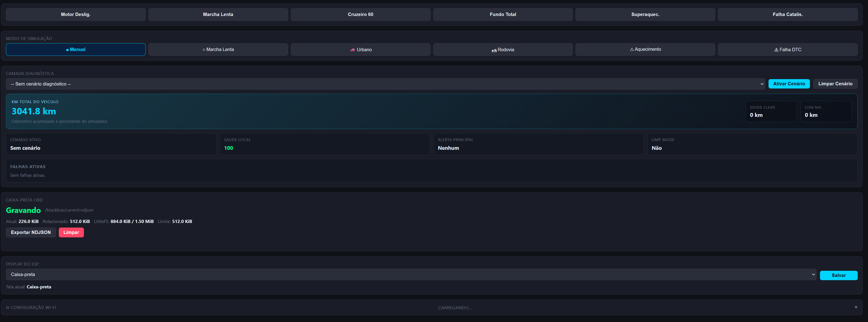
Task: Click the red Limpar blackbox button
Action: coord(71,232)
